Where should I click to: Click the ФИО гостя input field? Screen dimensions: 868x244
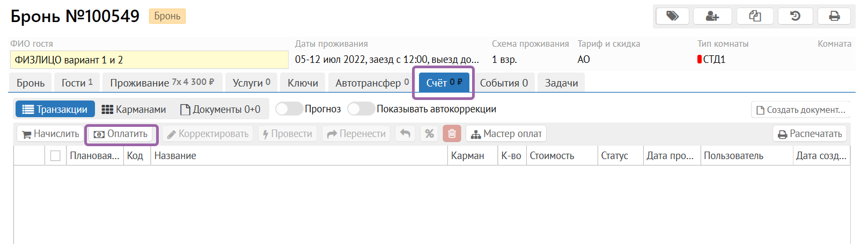[149, 60]
